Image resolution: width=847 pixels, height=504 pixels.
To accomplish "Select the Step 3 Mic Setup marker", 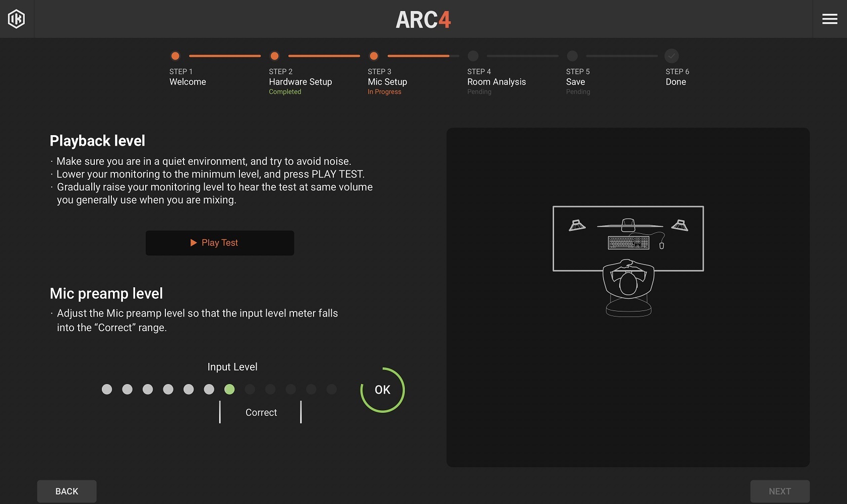I will (x=374, y=56).
